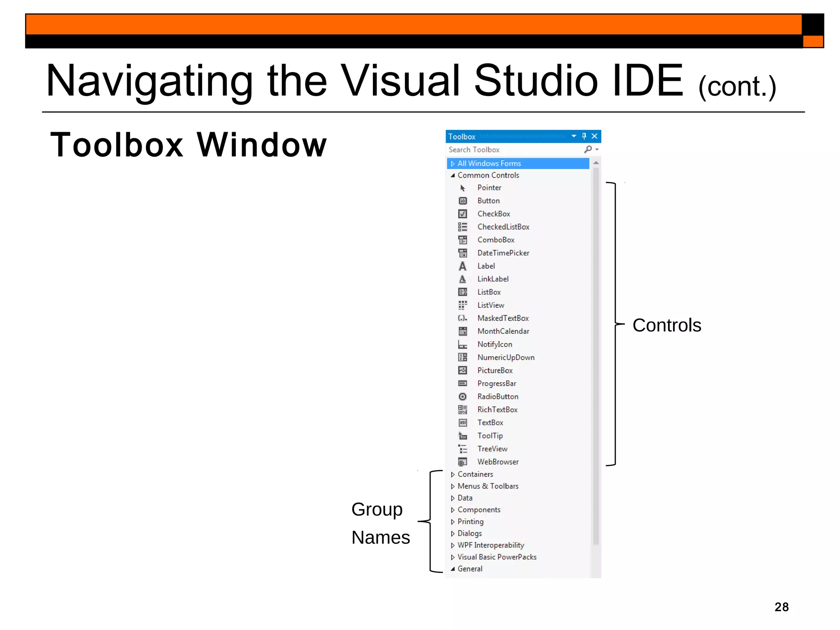
Task: Expand the WPF Interoperability group arrow
Action: click(453, 546)
